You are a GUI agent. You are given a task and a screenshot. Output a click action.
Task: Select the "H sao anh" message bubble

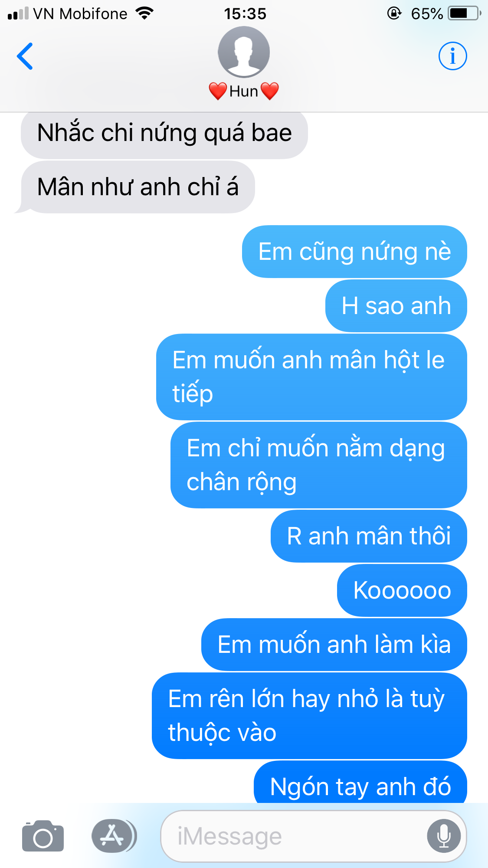coord(396,306)
